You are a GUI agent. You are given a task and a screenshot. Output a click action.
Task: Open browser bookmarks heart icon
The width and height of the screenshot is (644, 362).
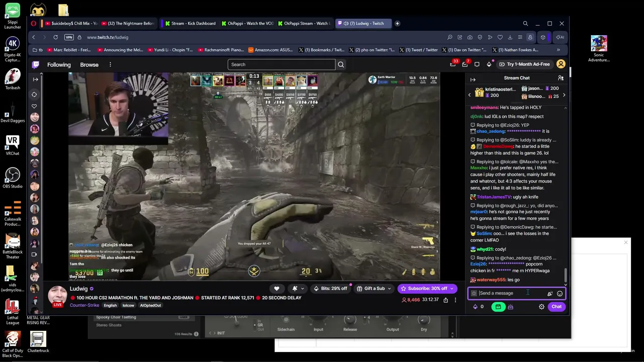click(500, 37)
